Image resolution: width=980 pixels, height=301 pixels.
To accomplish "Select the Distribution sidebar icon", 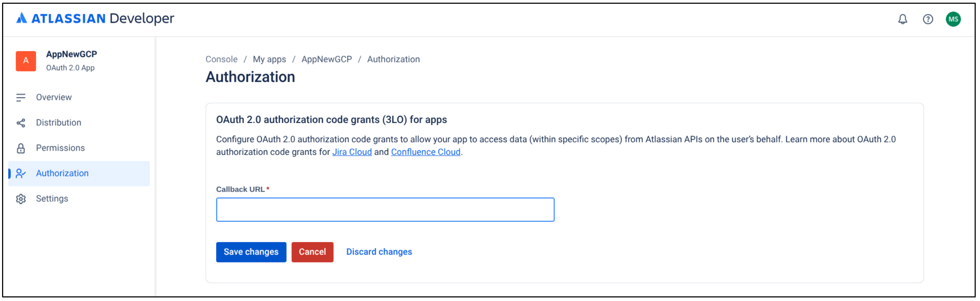I will click(x=21, y=122).
